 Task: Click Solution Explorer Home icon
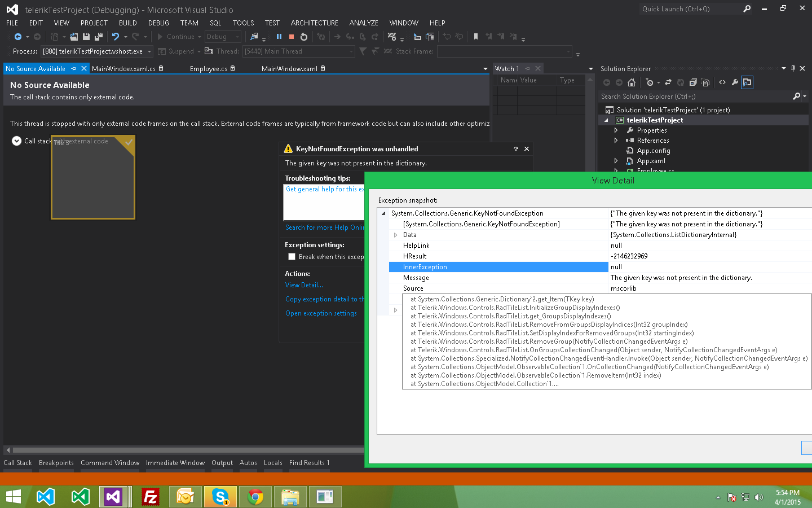pyautogui.click(x=632, y=82)
